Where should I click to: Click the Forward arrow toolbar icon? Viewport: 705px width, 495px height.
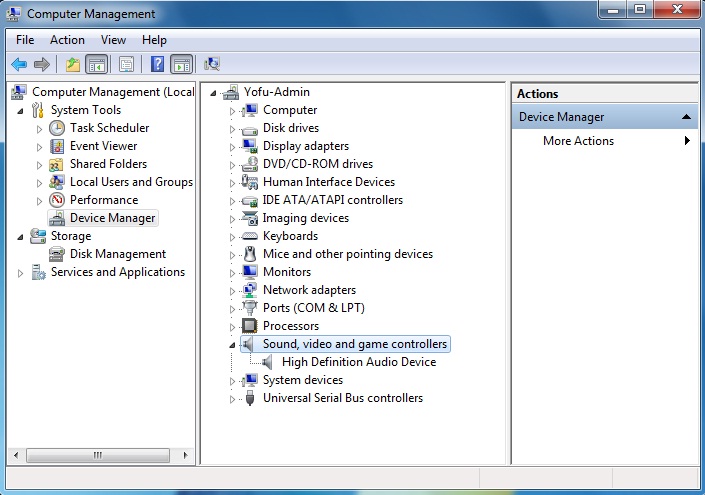click(x=42, y=64)
